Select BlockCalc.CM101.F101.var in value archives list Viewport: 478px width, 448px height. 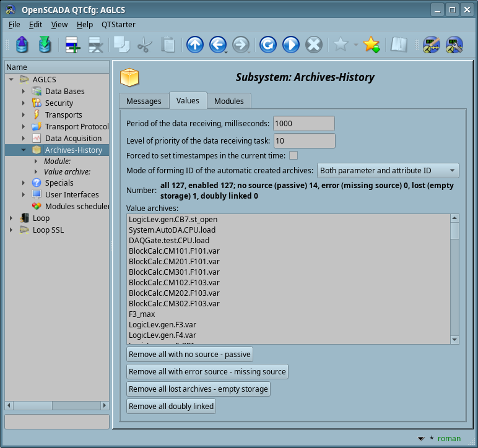(174, 251)
